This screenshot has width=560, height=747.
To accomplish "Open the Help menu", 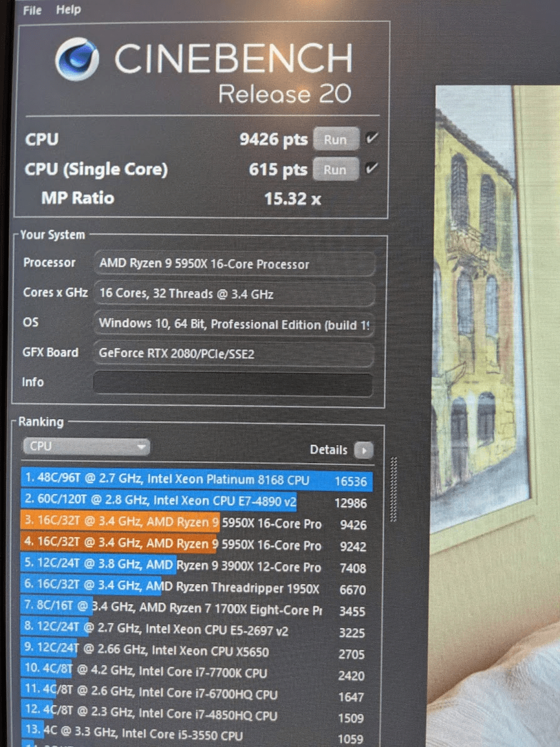I will [68, 9].
